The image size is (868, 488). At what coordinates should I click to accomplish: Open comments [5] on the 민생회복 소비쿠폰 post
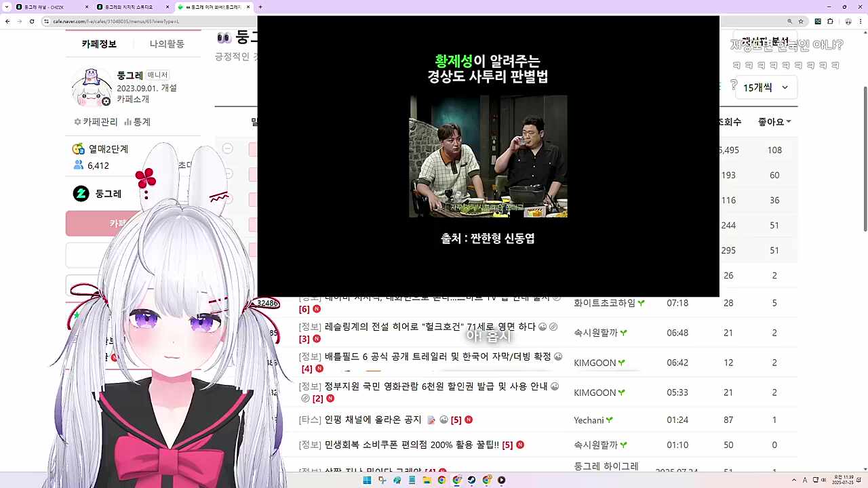pyautogui.click(x=507, y=445)
